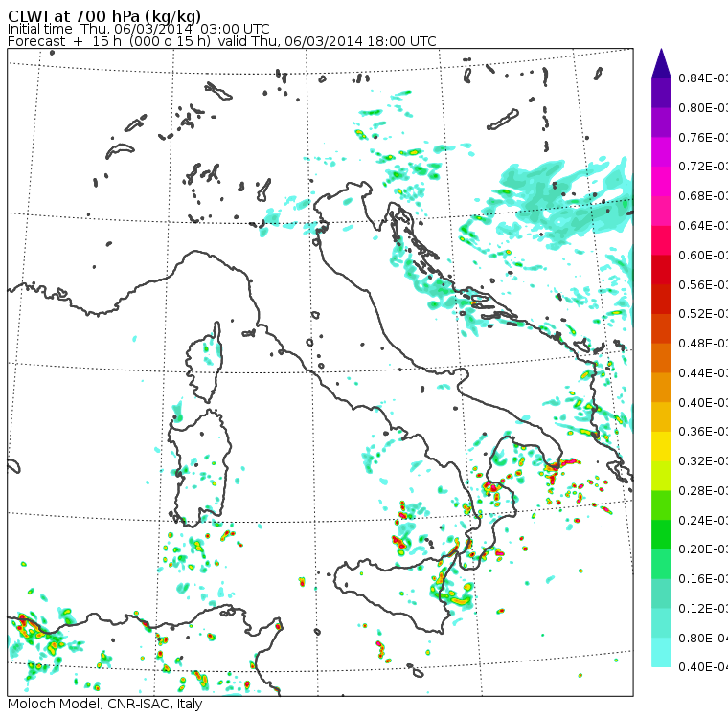The height and width of the screenshot is (717, 728).
Task: Click the 0.80E-04 colorbar label
Action: click(703, 639)
